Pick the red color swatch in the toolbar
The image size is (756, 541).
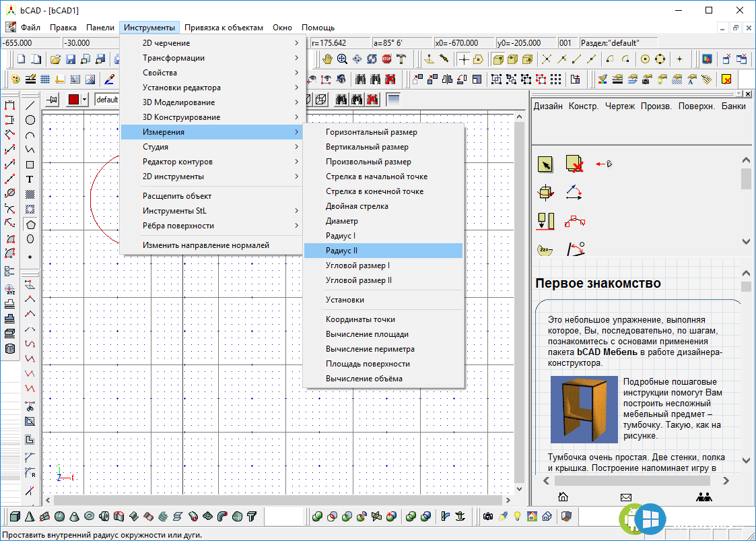[73, 100]
